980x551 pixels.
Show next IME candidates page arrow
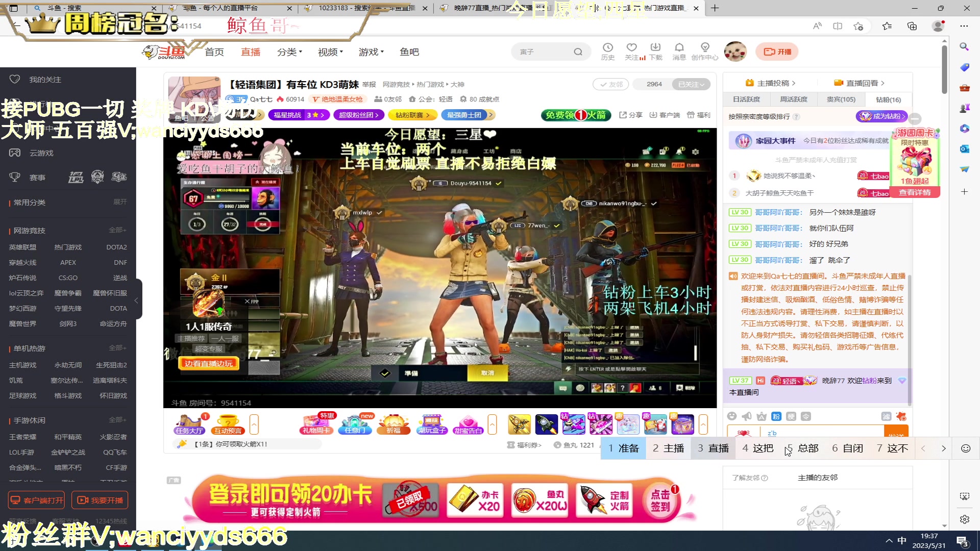tap(943, 448)
